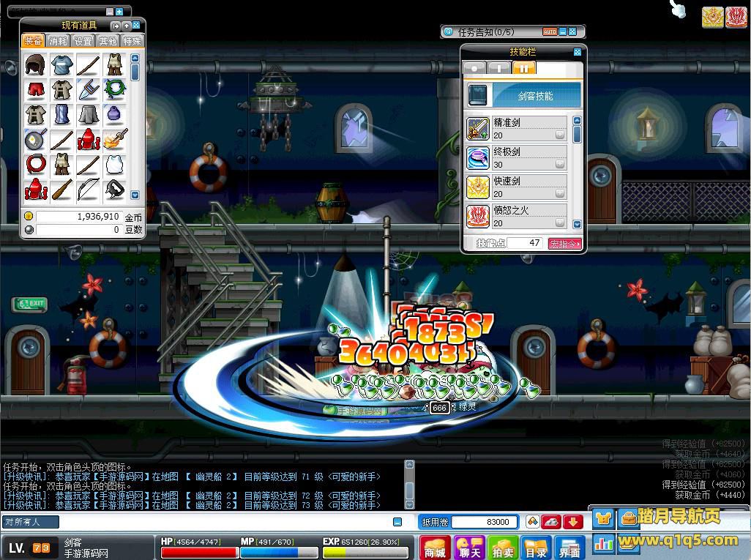Click the 愤怒之火 skill icon
The image size is (751, 560).
[x=478, y=216]
